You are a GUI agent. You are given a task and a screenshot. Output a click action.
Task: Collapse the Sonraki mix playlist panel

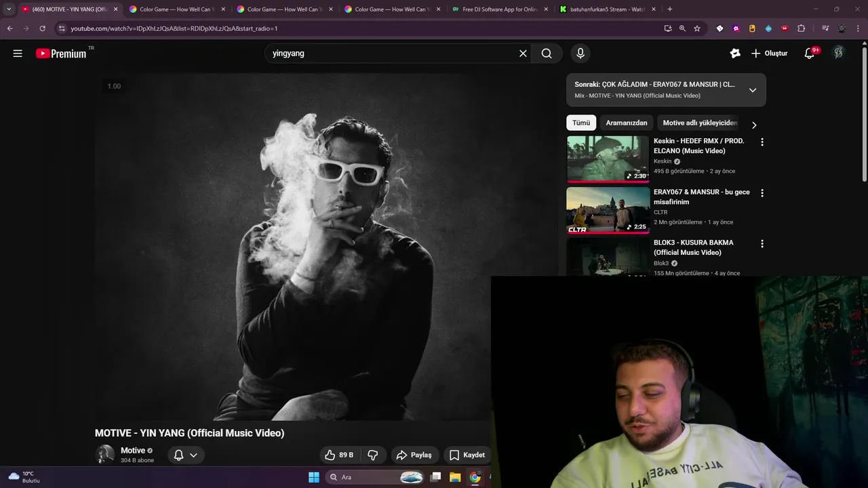click(x=753, y=90)
